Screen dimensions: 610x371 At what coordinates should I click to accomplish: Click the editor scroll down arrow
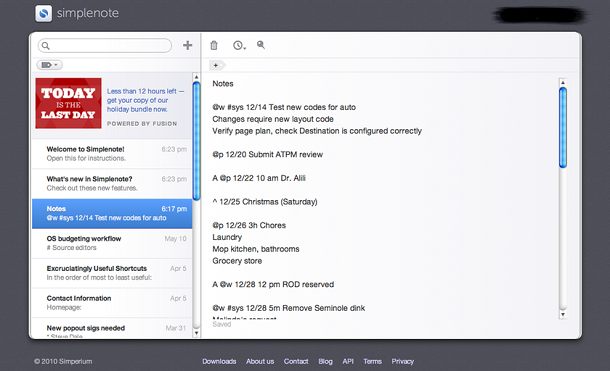point(563,315)
